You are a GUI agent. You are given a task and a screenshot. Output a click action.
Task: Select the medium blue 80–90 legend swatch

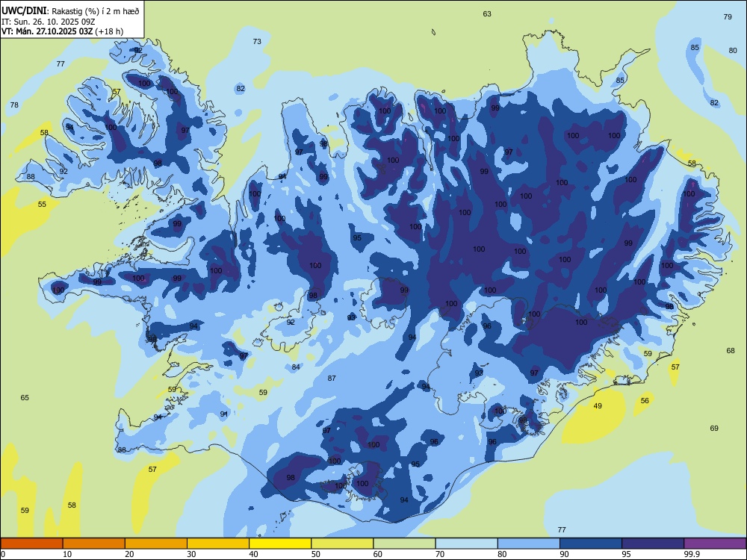coord(529,544)
